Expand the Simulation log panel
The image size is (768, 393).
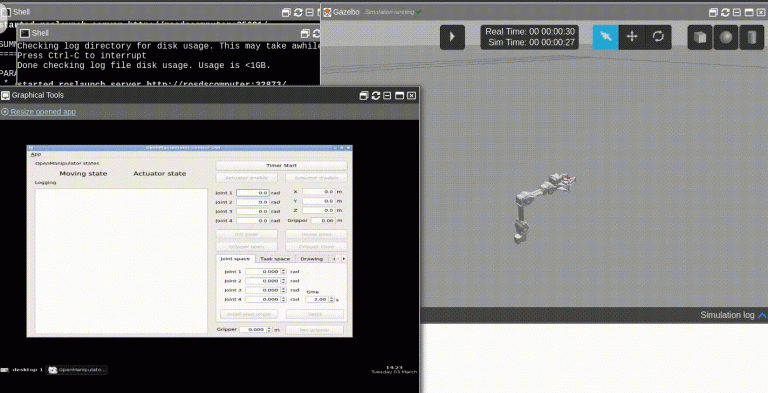pos(762,315)
